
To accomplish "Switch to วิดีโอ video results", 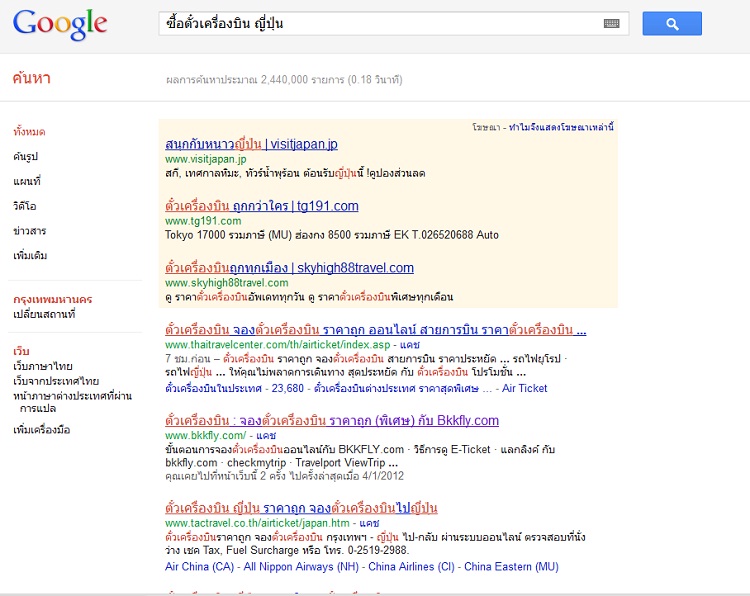I will (x=26, y=207).
